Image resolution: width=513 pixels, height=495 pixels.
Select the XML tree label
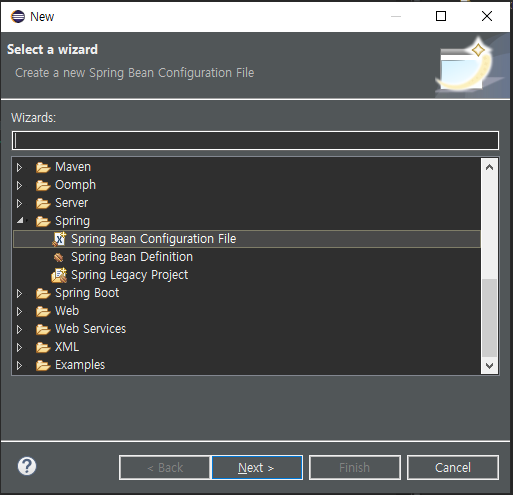[x=67, y=347]
